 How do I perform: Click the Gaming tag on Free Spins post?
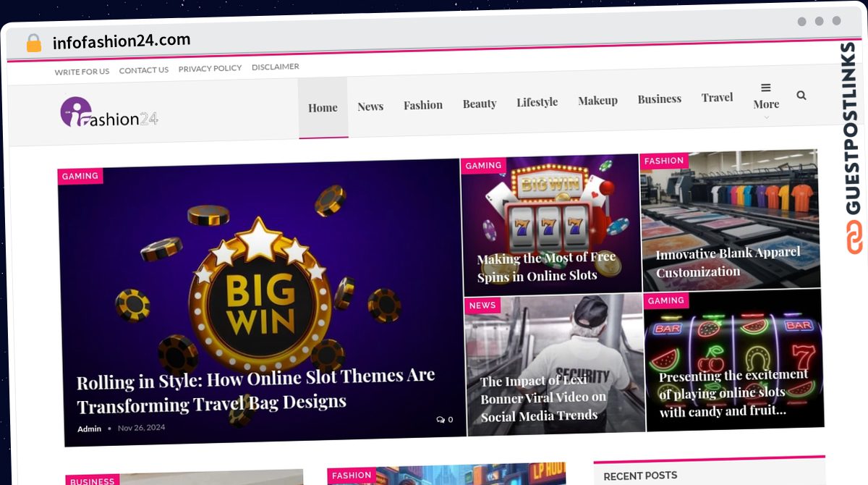(483, 166)
